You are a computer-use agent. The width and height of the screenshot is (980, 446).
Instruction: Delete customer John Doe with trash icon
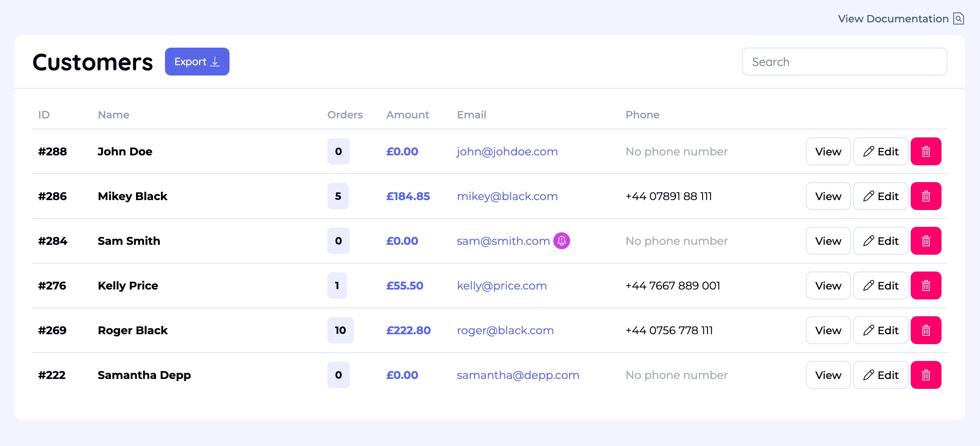tap(926, 151)
